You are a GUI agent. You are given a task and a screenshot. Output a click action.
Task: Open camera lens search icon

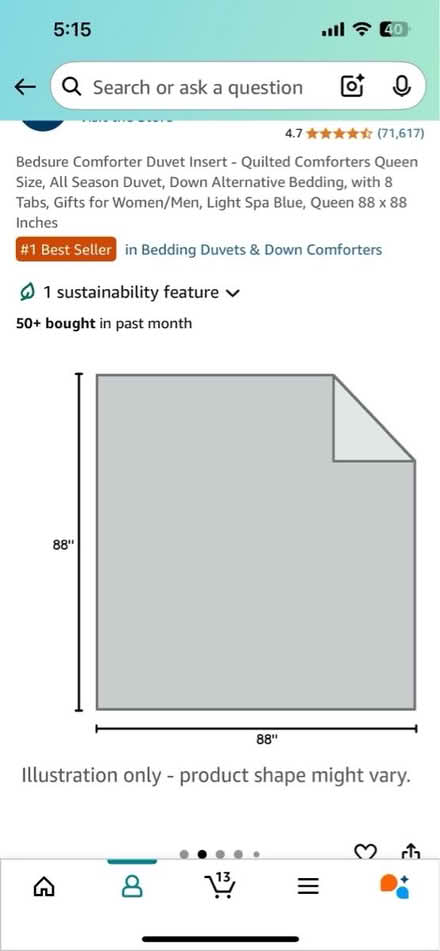coord(352,87)
